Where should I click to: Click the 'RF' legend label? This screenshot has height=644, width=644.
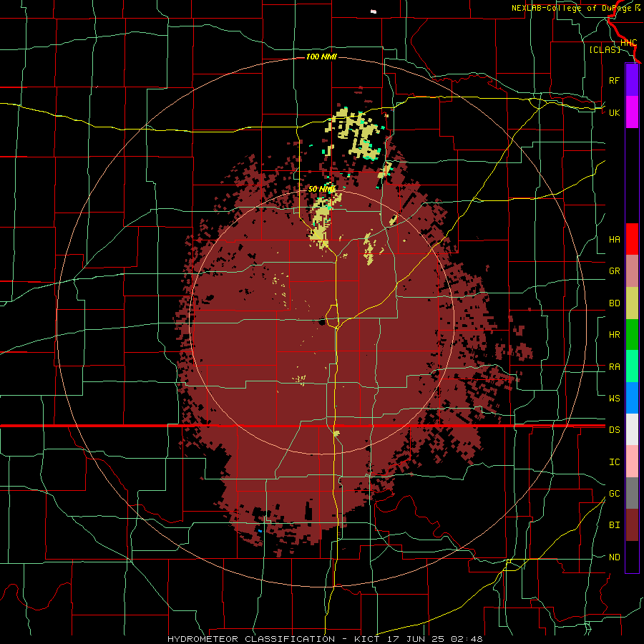click(615, 80)
